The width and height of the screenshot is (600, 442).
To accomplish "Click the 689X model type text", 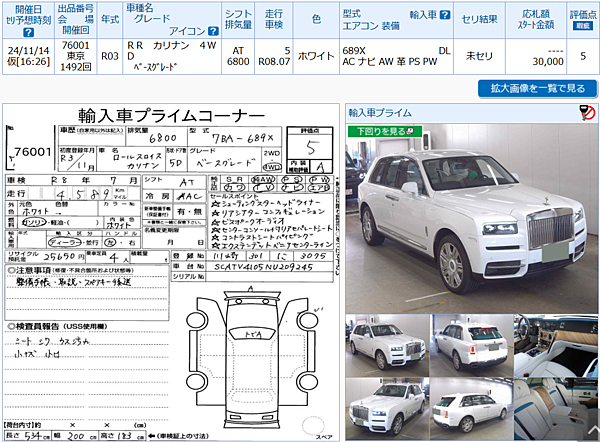I will (354, 51).
